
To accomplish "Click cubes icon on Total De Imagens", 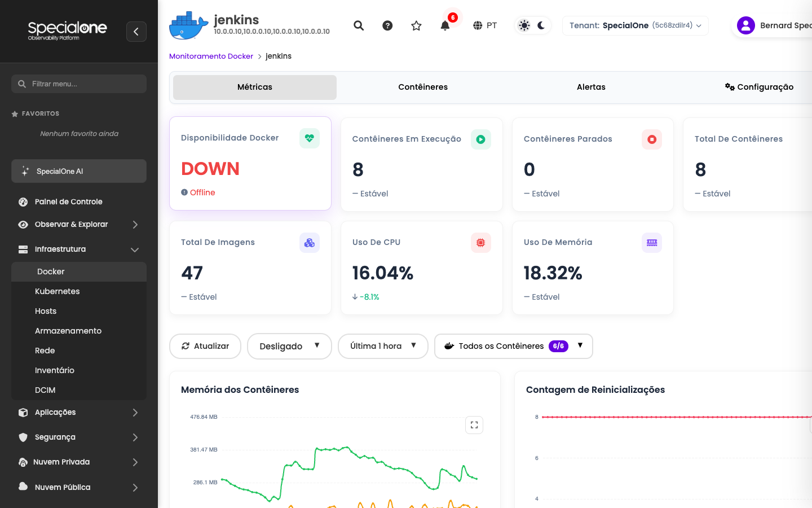I will pyautogui.click(x=310, y=243).
